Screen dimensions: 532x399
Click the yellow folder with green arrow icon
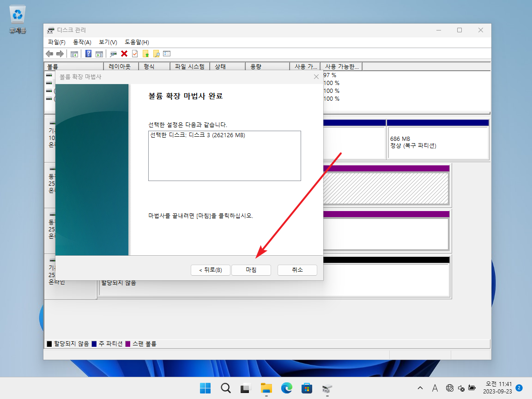146,54
